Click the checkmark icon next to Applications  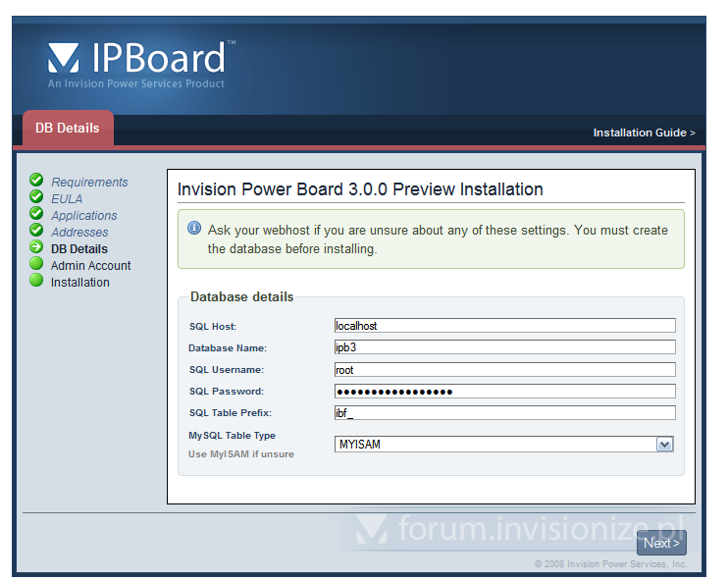pyautogui.click(x=36, y=214)
